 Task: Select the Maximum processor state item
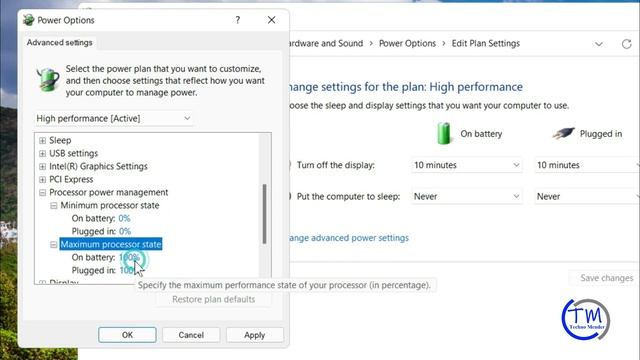point(111,244)
